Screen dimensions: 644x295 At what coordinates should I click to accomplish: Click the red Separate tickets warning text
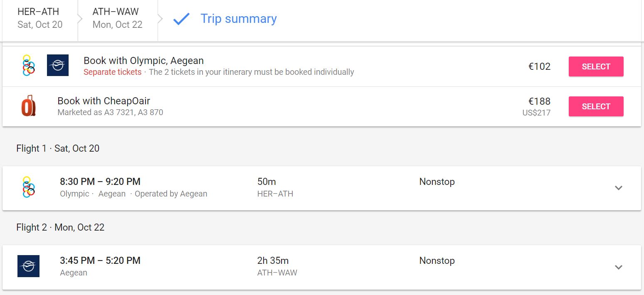click(112, 72)
